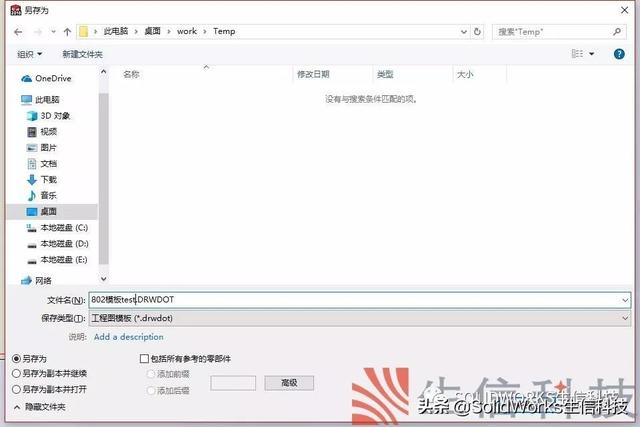Select 另存为副本并继续 radio button
The height and width of the screenshot is (427, 640).
[16, 374]
